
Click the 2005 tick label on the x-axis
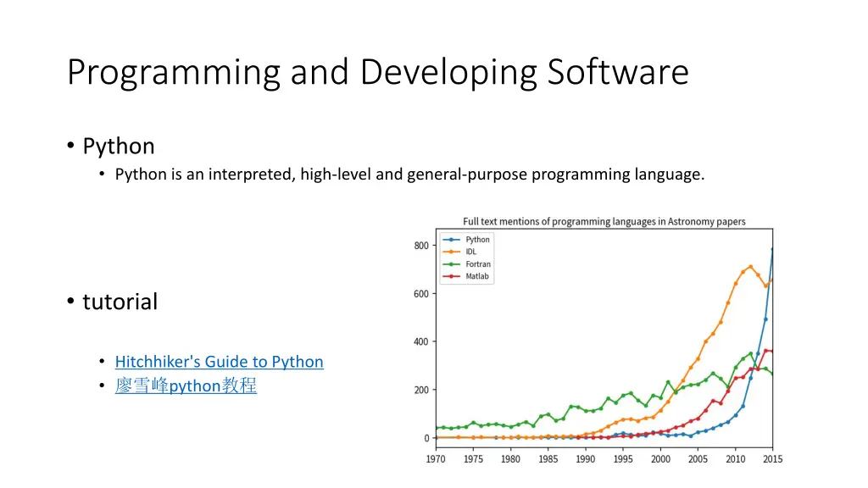click(698, 459)
